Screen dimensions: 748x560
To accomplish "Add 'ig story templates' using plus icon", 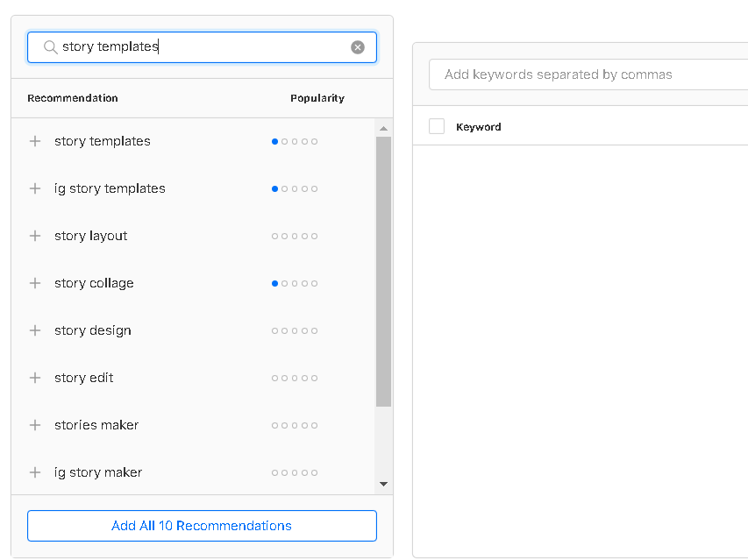I will coord(35,188).
